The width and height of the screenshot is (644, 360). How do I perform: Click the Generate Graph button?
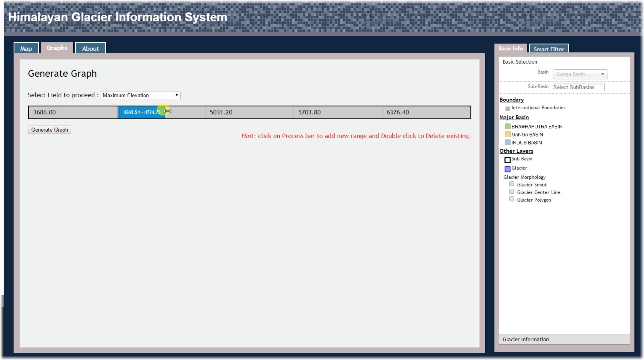[50, 130]
